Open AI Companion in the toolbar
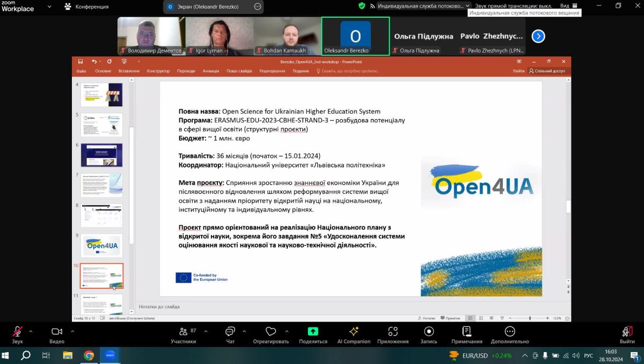The image size is (644, 364). click(354, 334)
